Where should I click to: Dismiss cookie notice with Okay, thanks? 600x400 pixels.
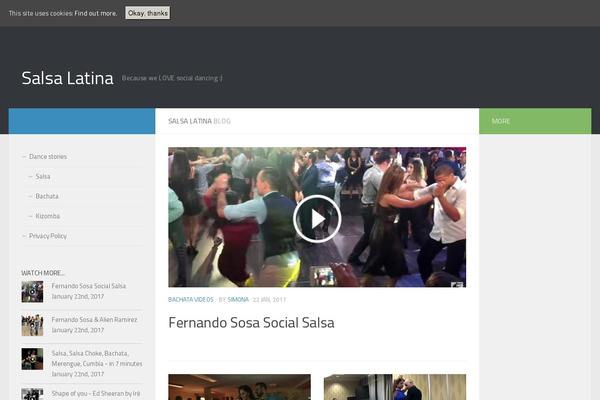pos(148,13)
